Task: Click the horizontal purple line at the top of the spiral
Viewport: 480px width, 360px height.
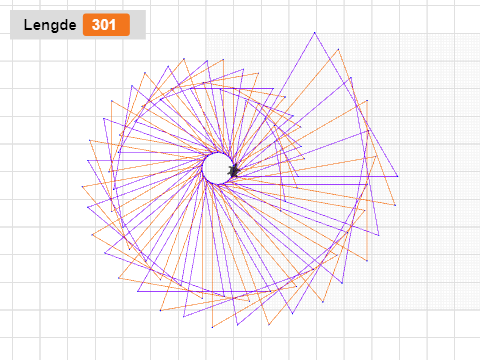Action: click(232, 88)
